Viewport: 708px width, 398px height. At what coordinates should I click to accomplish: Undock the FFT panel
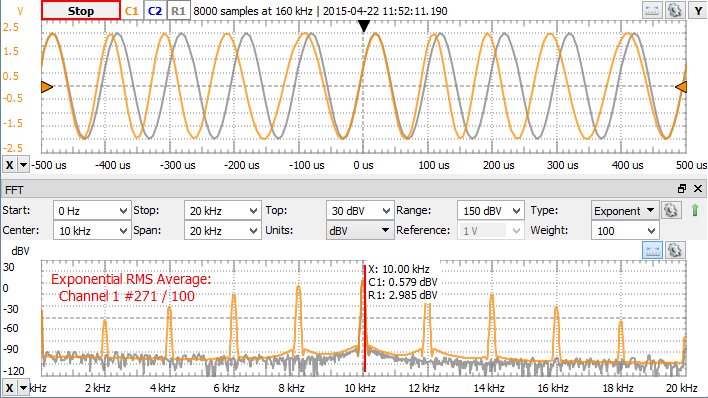682,189
